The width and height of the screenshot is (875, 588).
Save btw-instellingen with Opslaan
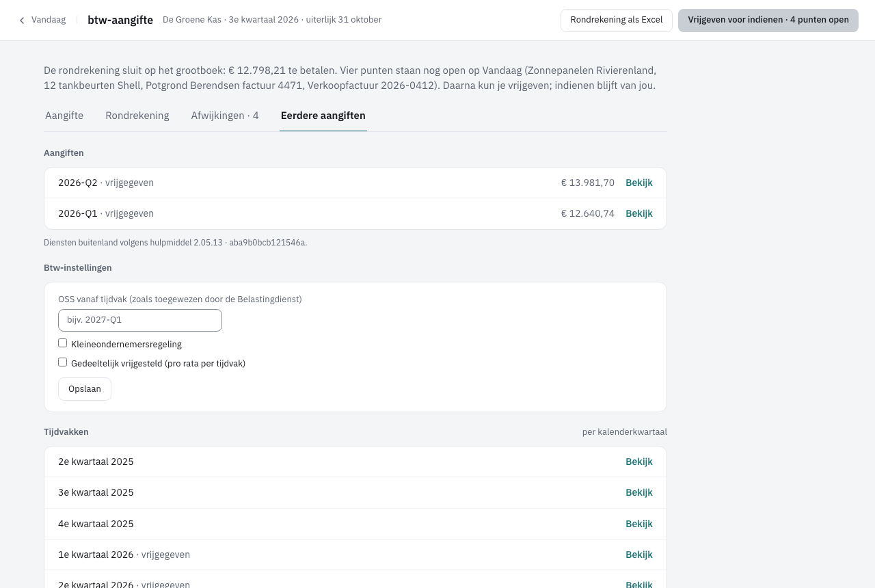point(85,389)
